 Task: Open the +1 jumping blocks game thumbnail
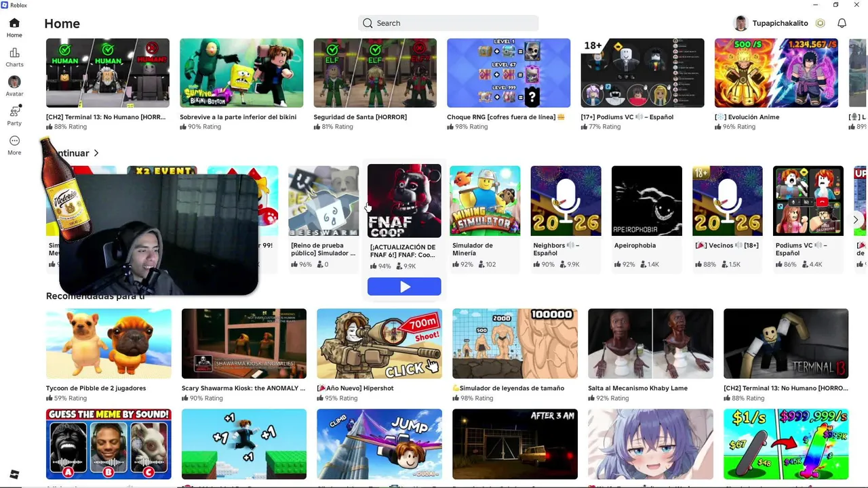[x=244, y=444]
